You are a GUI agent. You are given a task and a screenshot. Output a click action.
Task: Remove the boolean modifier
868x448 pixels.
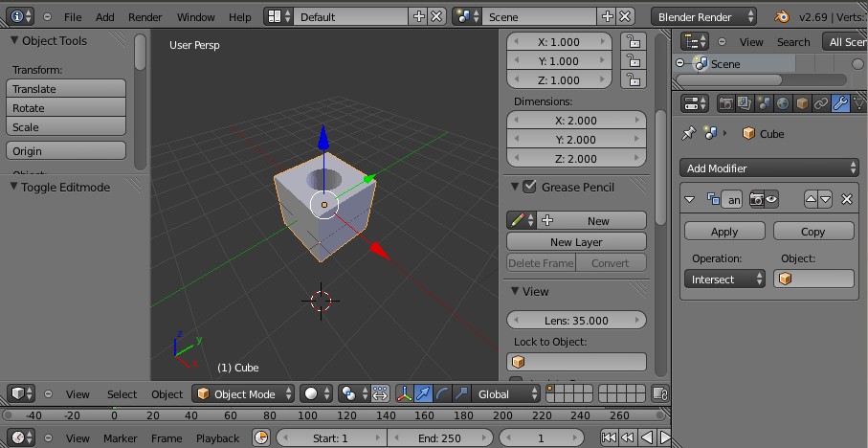[x=846, y=199]
